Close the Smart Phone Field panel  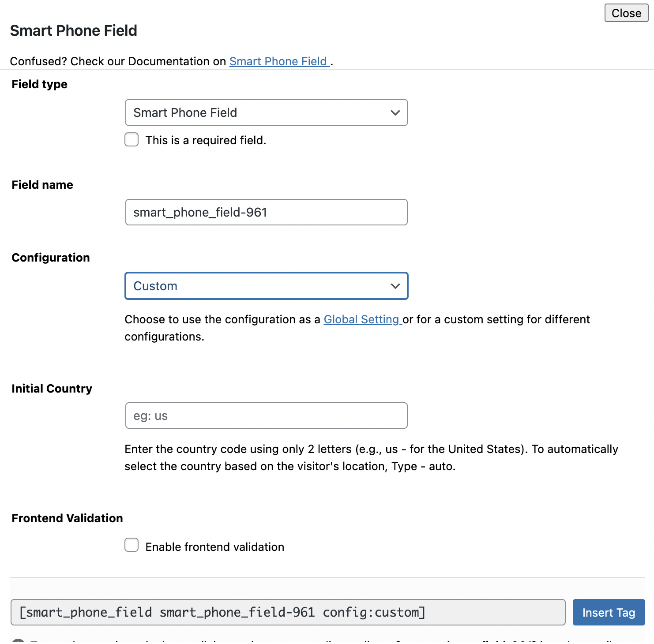(626, 13)
